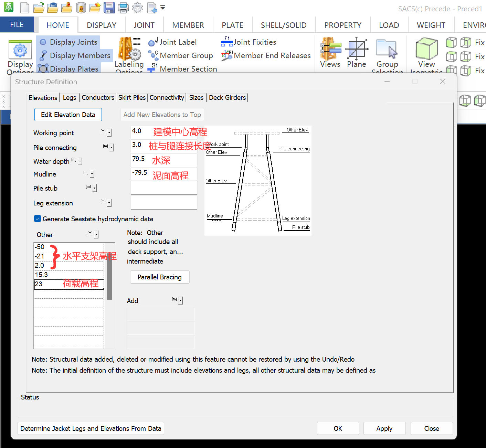Screen dimensions: 486x448
Task: Expand the Mudline unit dropdown
Action: (x=92, y=174)
